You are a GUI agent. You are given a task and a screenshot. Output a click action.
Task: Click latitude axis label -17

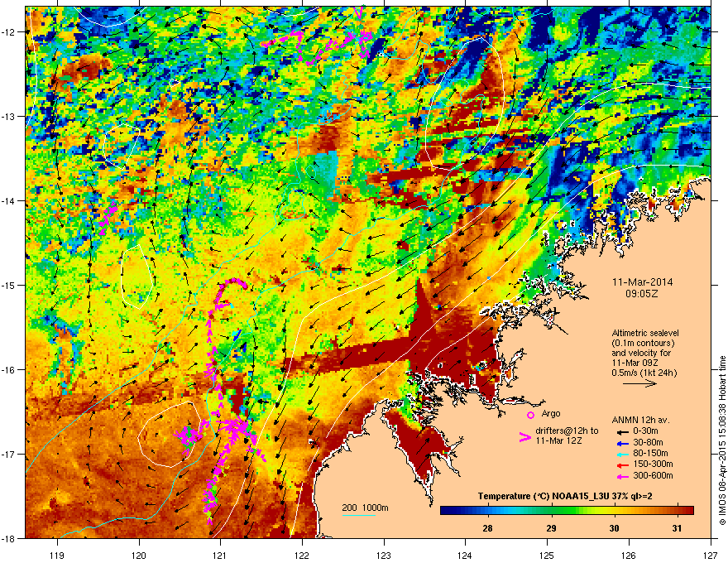[9, 455]
